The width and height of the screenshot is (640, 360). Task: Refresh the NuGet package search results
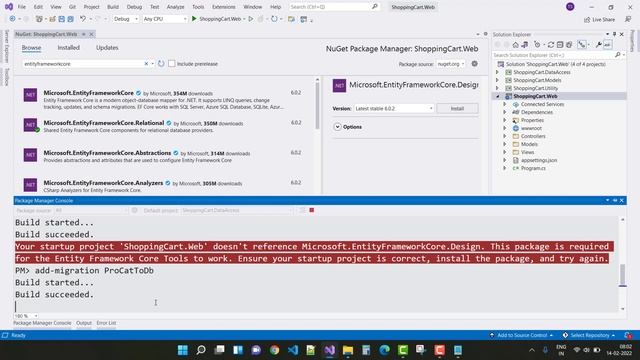(161, 64)
